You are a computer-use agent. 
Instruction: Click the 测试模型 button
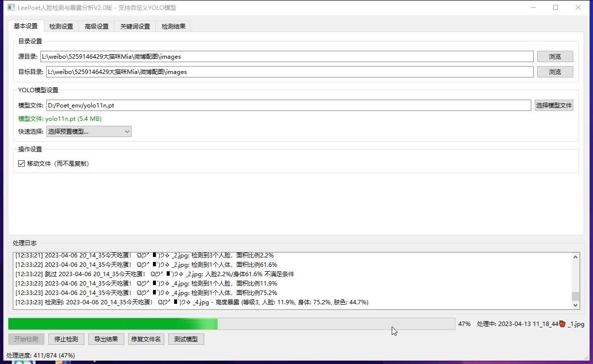click(x=186, y=339)
